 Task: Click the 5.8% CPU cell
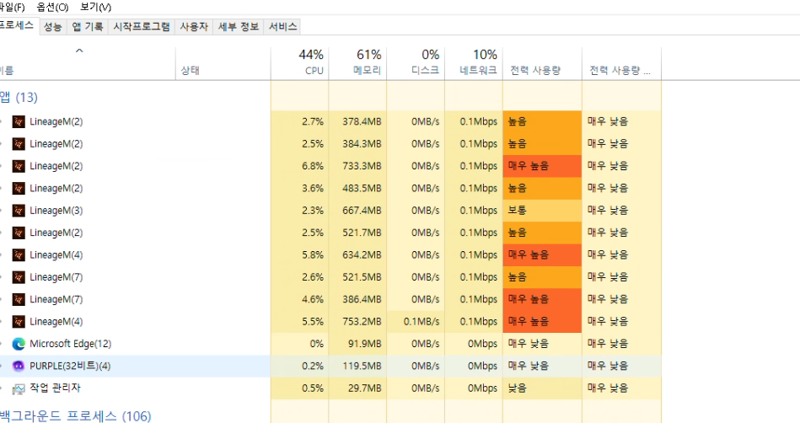(299, 255)
